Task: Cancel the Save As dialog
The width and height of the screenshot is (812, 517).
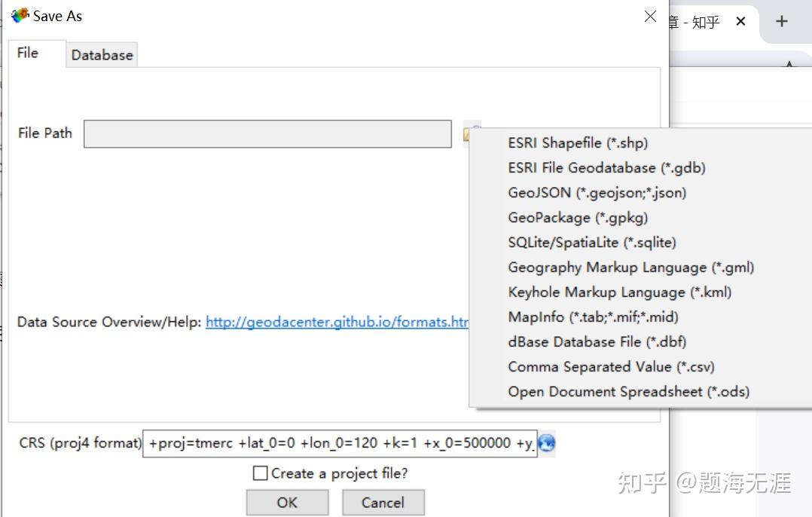Action: coord(383,502)
